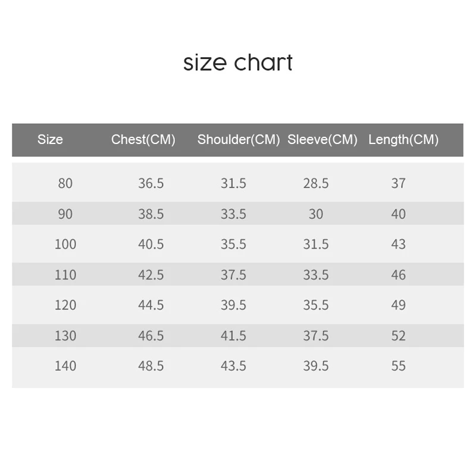Select length value 55 for size 140
The width and height of the screenshot is (476, 476).
coord(399,366)
